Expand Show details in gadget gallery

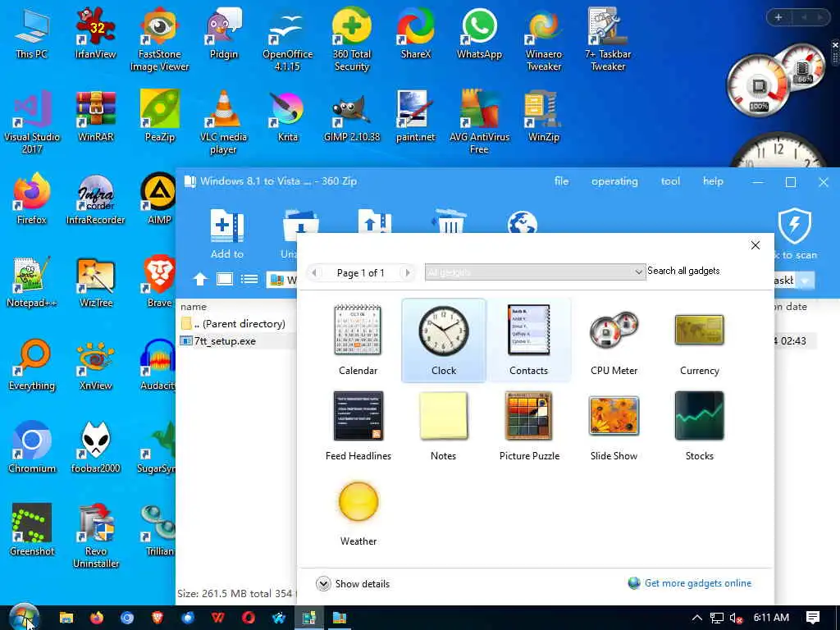[x=353, y=583]
